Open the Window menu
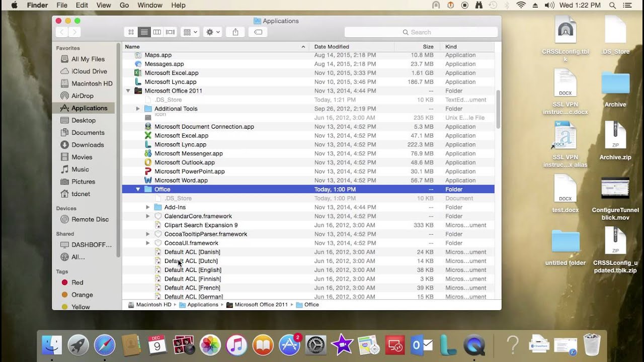Screen dimensions: 644x362 click(x=150, y=5)
